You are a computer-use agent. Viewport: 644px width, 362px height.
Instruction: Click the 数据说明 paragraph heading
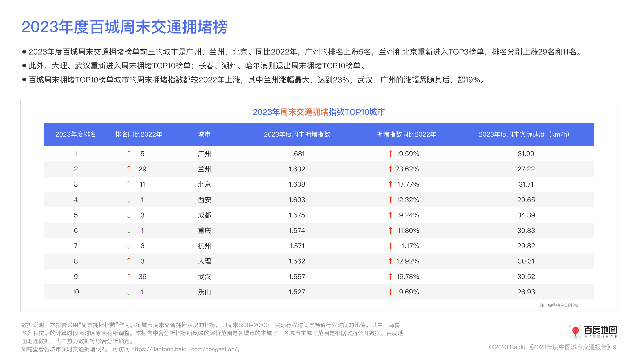(x=34, y=325)
